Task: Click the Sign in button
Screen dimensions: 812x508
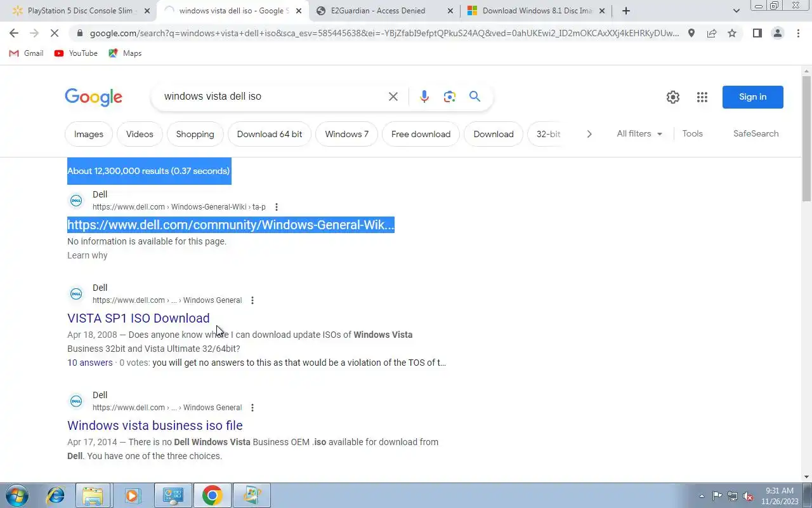Action: tap(752, 97)
